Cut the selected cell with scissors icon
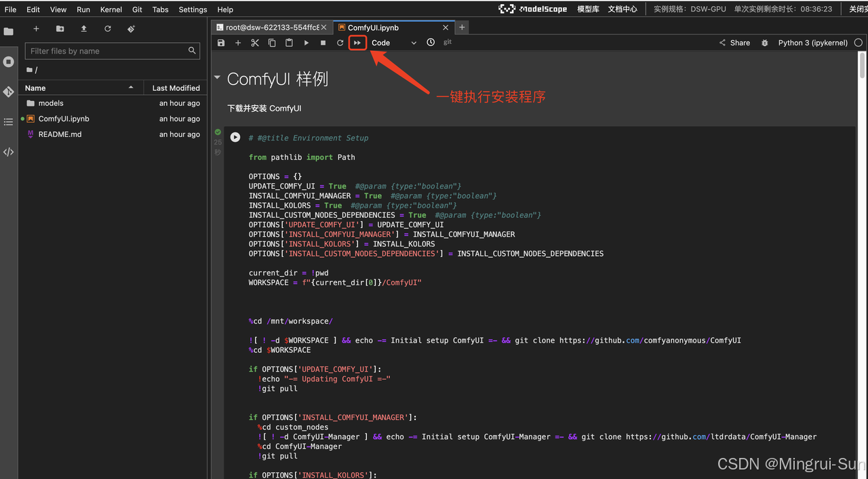868x479 pixels. 255,43
